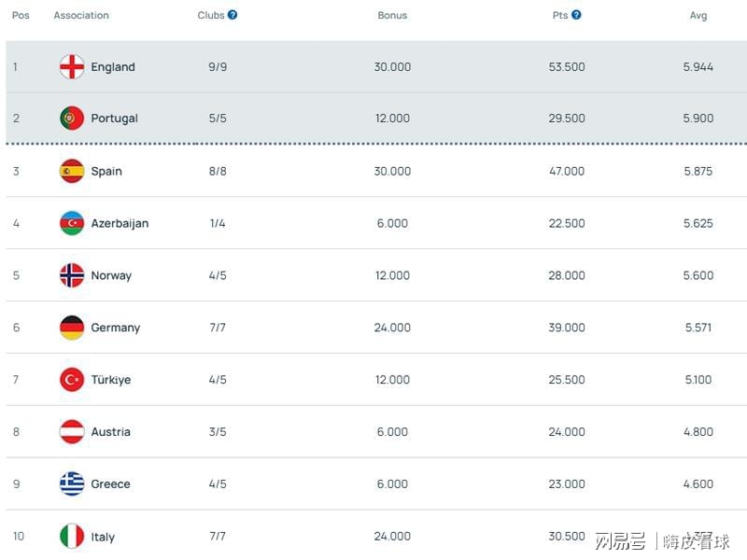Select the Association column header
The width and height of the screenshot is (747, 560).
point(81,15)
